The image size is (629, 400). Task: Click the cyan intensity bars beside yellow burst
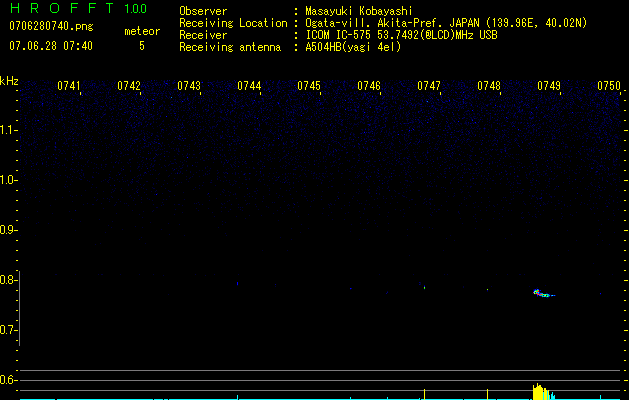coord(552,396)
